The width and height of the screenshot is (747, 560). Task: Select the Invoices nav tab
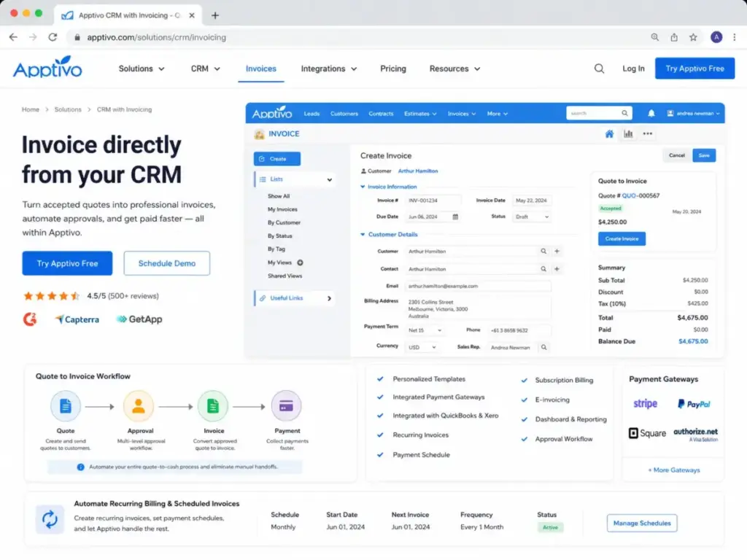pyautogui.click(x=260, y=69)
